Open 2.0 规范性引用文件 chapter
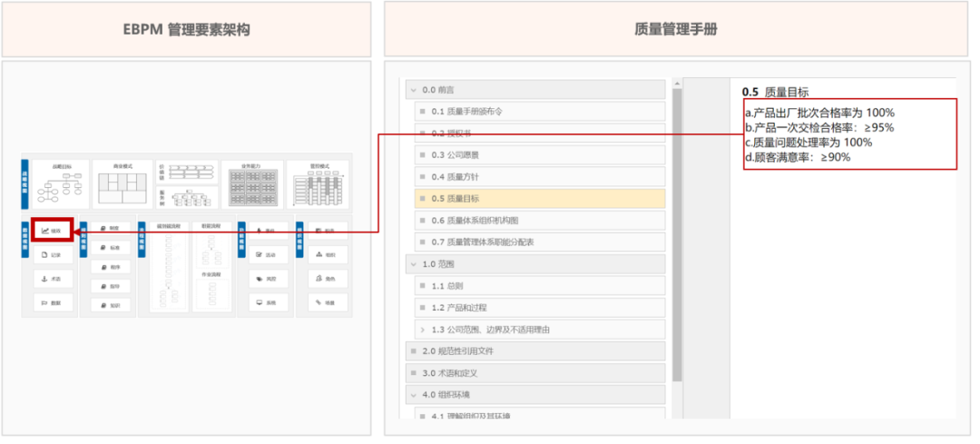980x444 pixels. coord(457,351)
